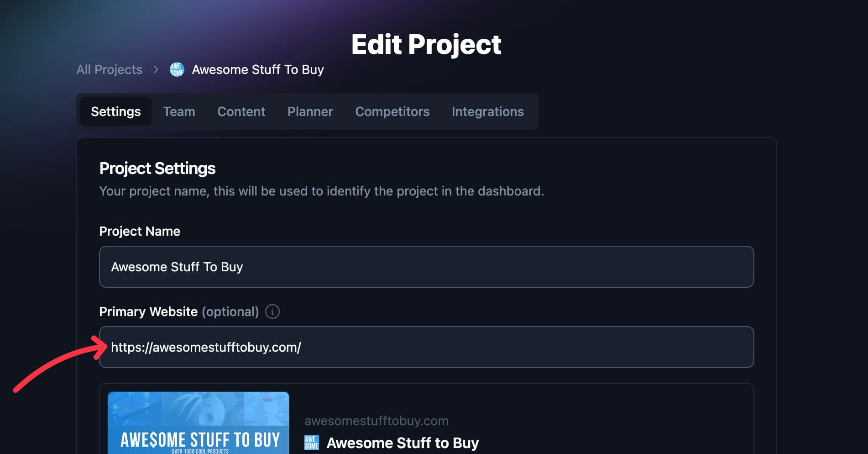The height and width of the screenshot is (454, 868).
Task: Click the Awesome Stuff to Buy site title
Action: (x=403, y=442)
